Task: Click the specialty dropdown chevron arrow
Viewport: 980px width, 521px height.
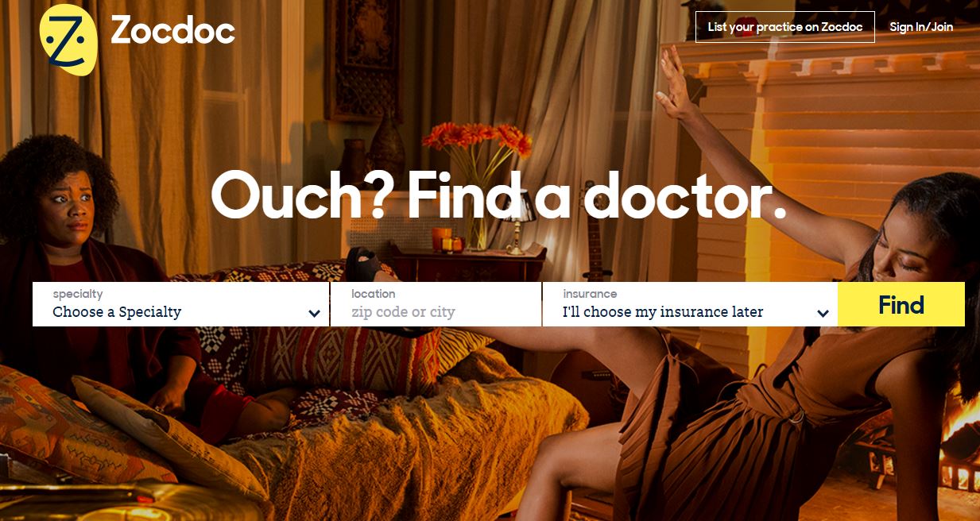Action: [x=314, y=314]
